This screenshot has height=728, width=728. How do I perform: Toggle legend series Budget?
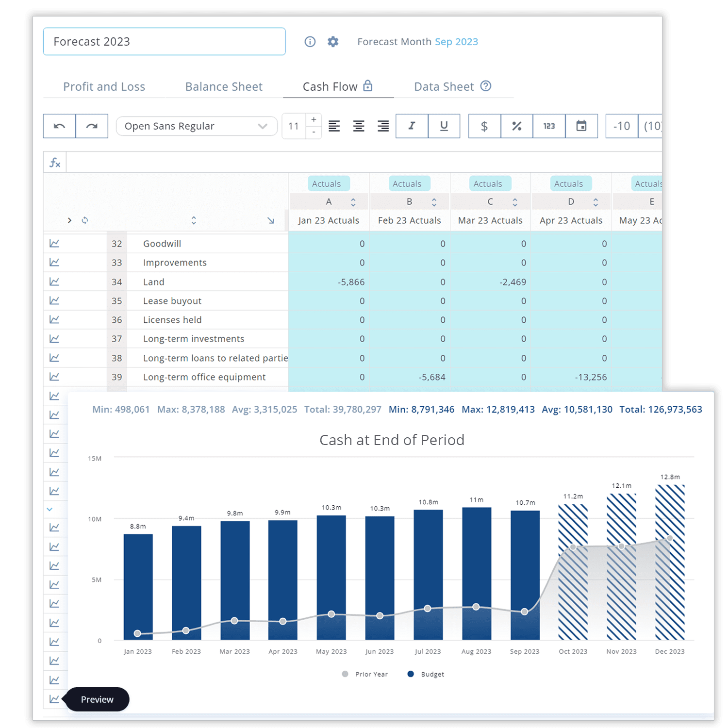[426, 674]
